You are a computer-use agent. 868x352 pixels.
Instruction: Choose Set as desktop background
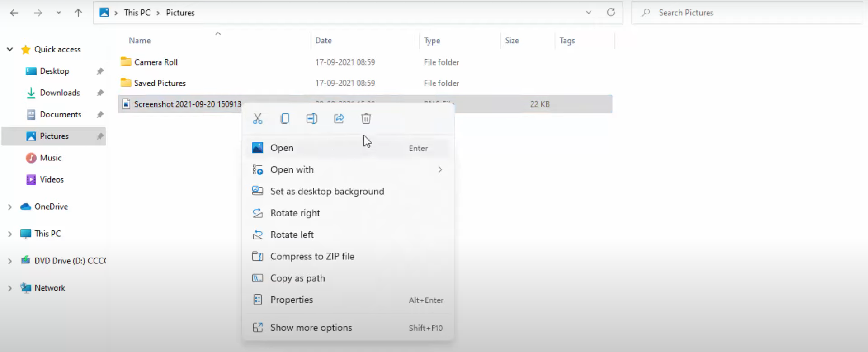[327, 192]
